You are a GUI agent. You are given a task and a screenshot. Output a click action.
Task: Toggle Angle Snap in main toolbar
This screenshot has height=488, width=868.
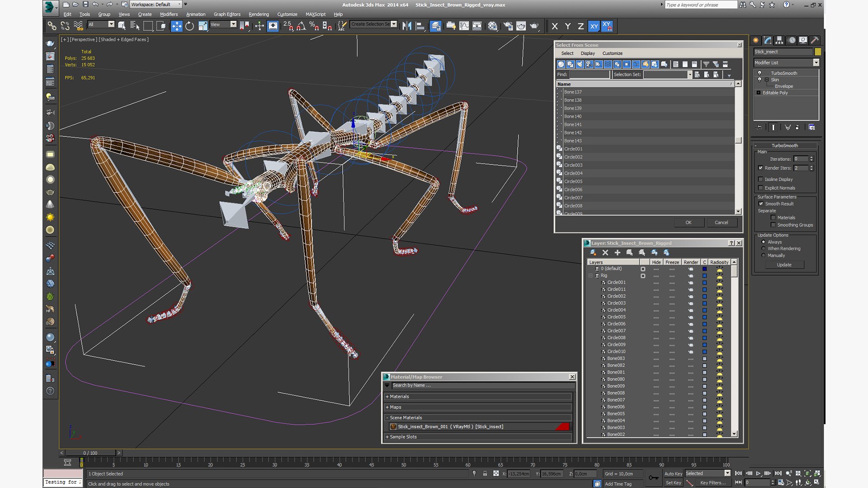(301, 26)
